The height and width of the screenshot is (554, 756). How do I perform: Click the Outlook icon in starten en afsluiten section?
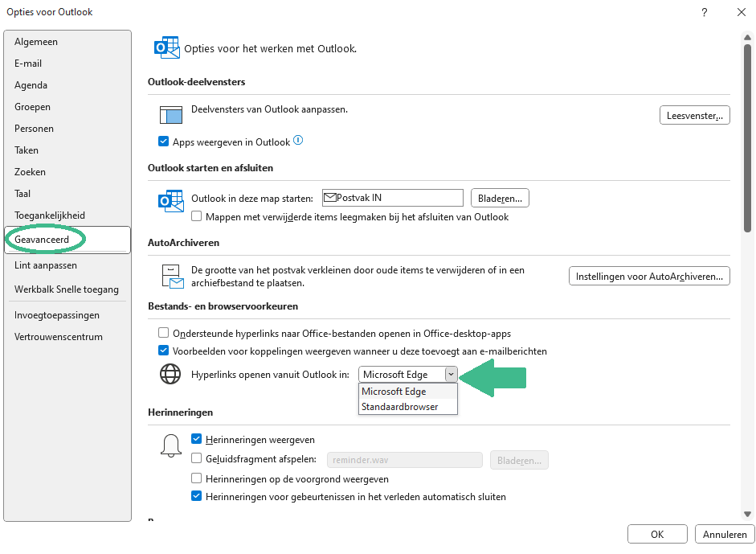point(170,201)
